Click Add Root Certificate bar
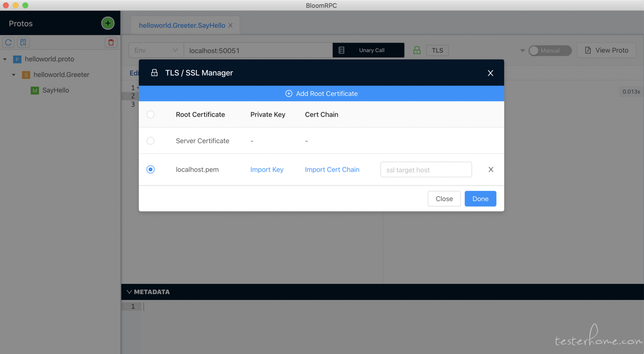 pos(321,94)
